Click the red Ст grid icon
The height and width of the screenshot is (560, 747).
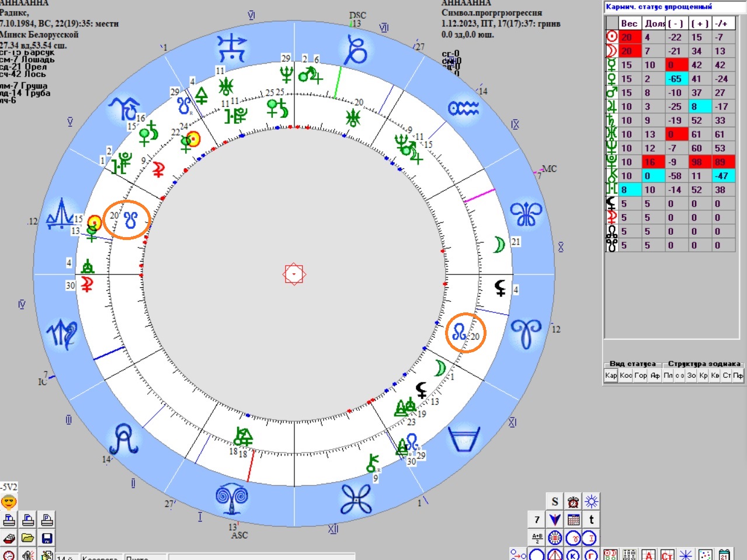tap(667, 554)
